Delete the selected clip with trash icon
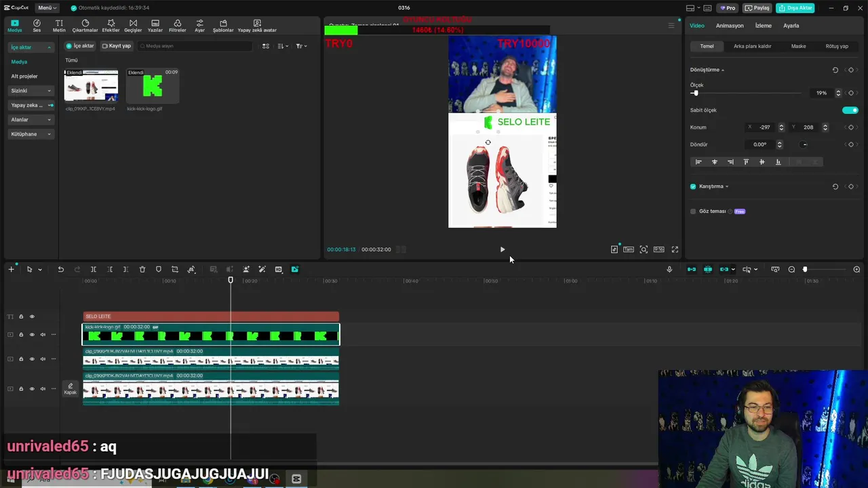Image resolution: width=868 pixels, height=488 pixels. pyautogui.click(x=142, y=270)
